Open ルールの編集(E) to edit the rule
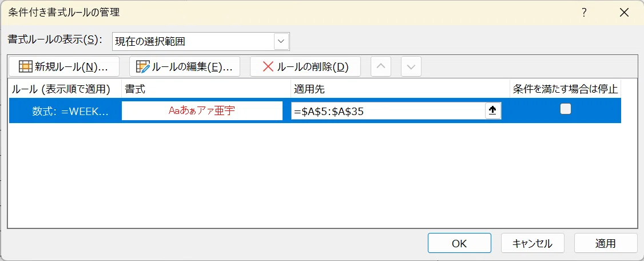This screenshot has height=261, width=644. pos(184,66)
